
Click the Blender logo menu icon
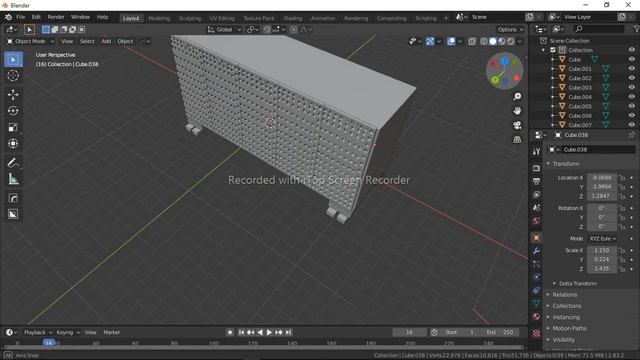click(8, 17)
